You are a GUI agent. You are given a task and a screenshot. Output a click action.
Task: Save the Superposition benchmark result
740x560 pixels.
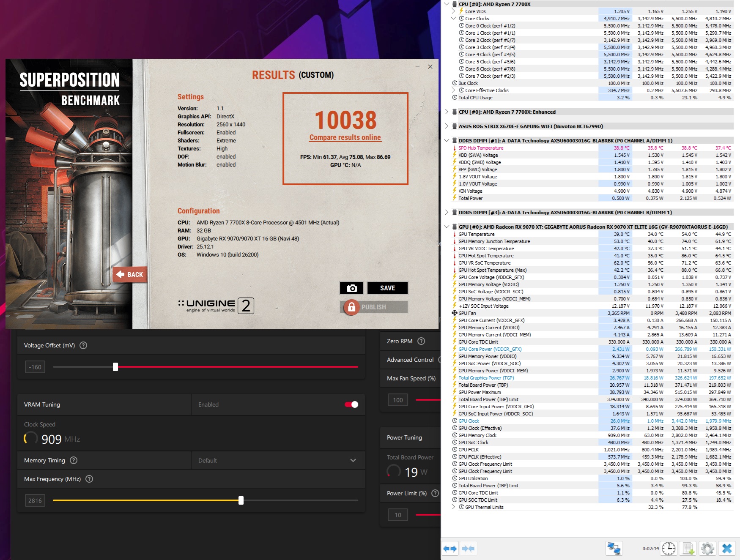coord(387,288)
